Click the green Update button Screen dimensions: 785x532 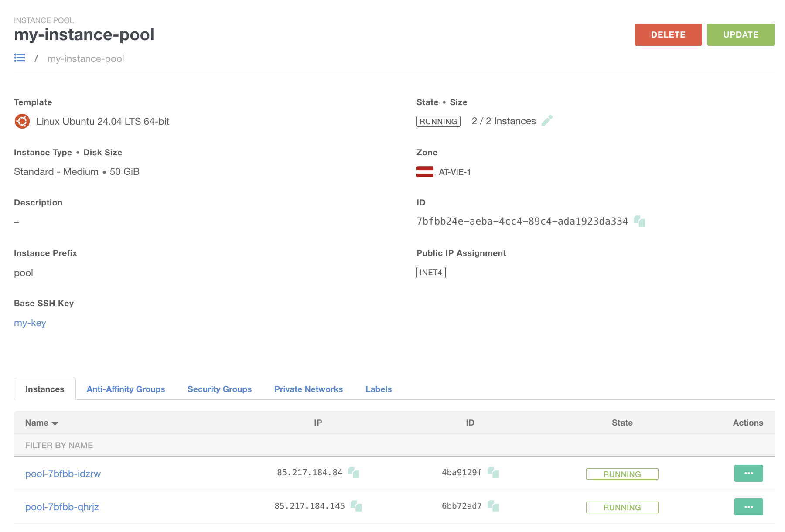coord(741,34)
